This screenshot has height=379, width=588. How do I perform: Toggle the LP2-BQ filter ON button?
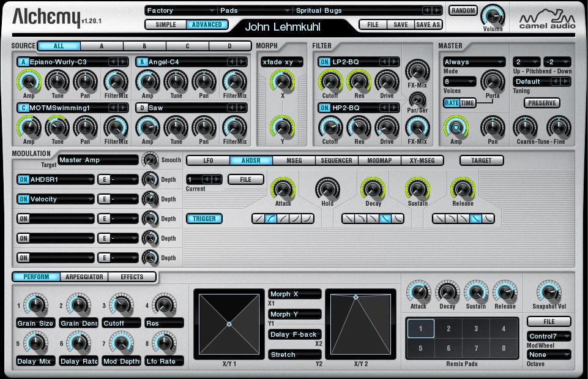324,62
